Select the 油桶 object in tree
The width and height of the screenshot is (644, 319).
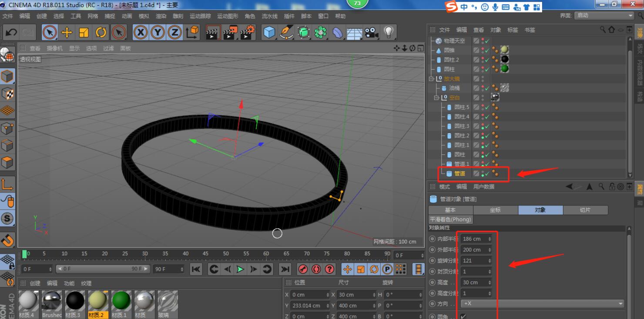coord(454,88)
